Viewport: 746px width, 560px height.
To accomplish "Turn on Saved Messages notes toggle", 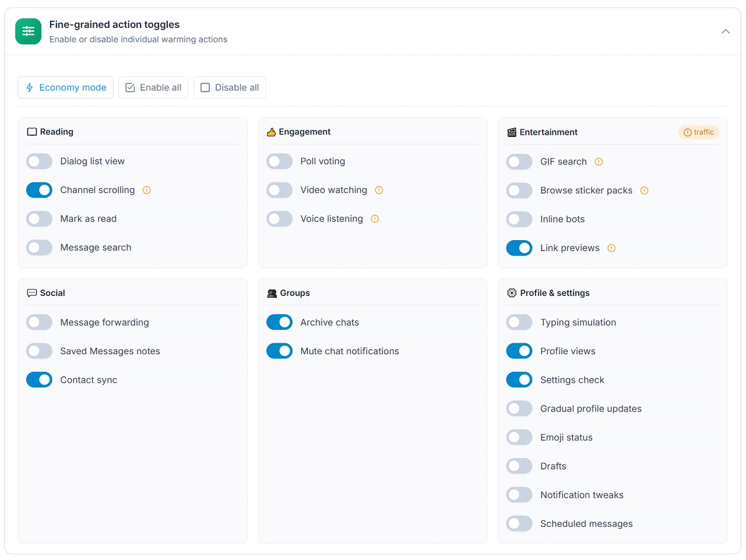I will pyautogui.click(x=39, y=351).
